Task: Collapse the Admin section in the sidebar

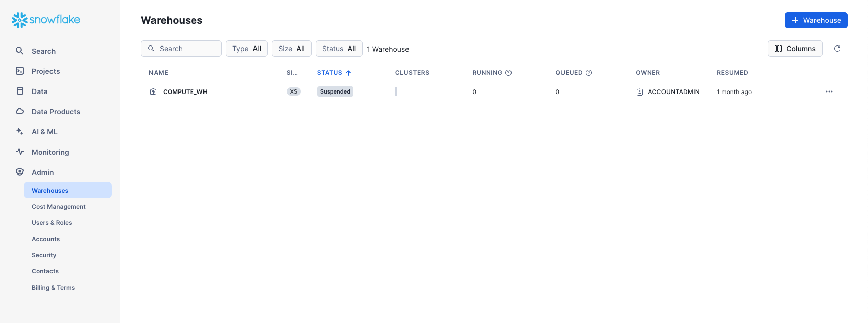Action: tap(42, 172)
